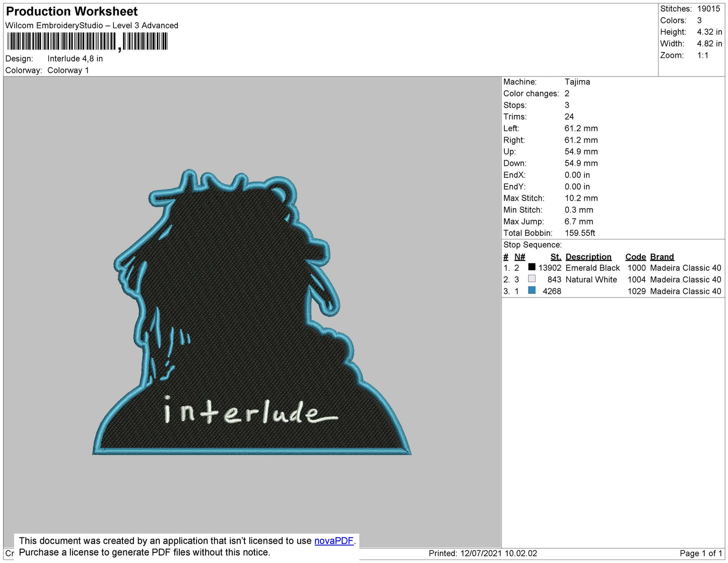
Task: Select 'Emerald Black' description
Action: click(592, 268)
